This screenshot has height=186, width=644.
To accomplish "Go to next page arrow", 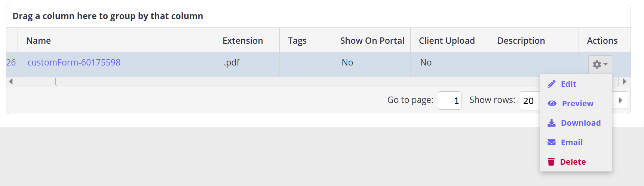I will pyautogui.click(x=620, y=100).
